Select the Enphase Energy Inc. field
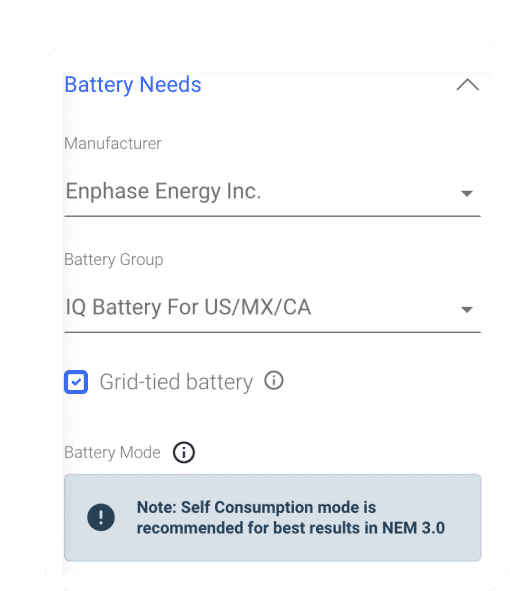This screenshot has width=510, height=591. coord(273,191)
